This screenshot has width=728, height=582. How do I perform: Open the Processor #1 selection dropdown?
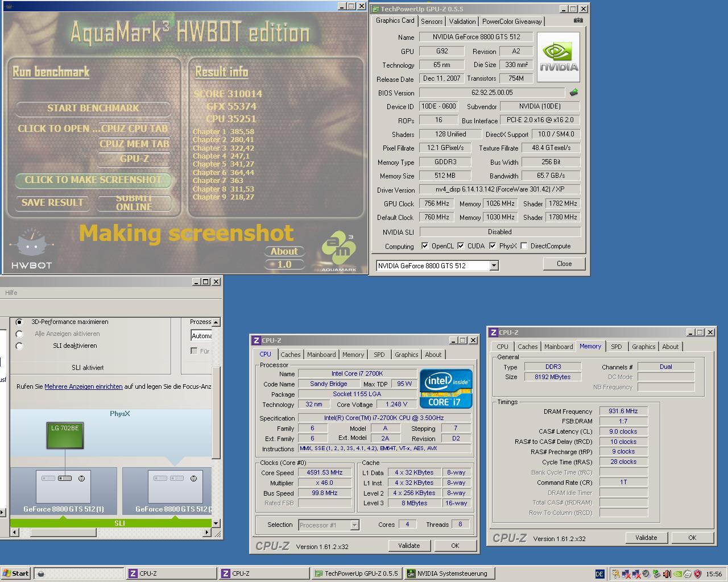[x=354, y=525]
